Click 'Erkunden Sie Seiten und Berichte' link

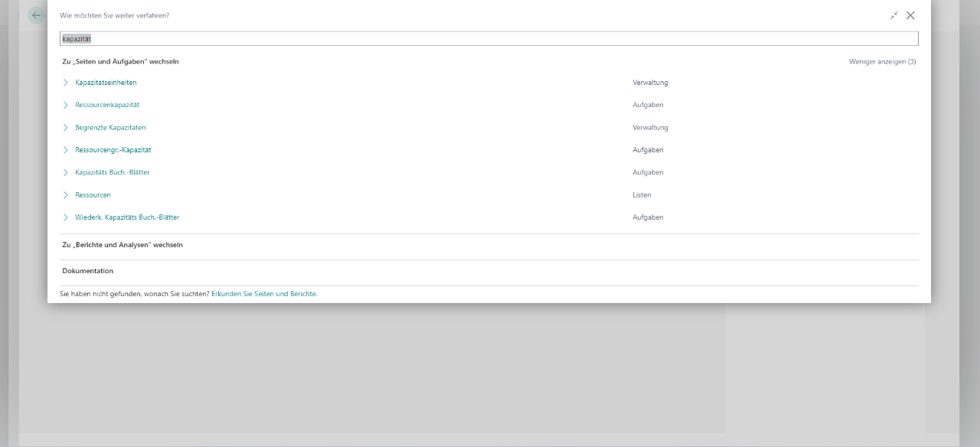point(263,294)
